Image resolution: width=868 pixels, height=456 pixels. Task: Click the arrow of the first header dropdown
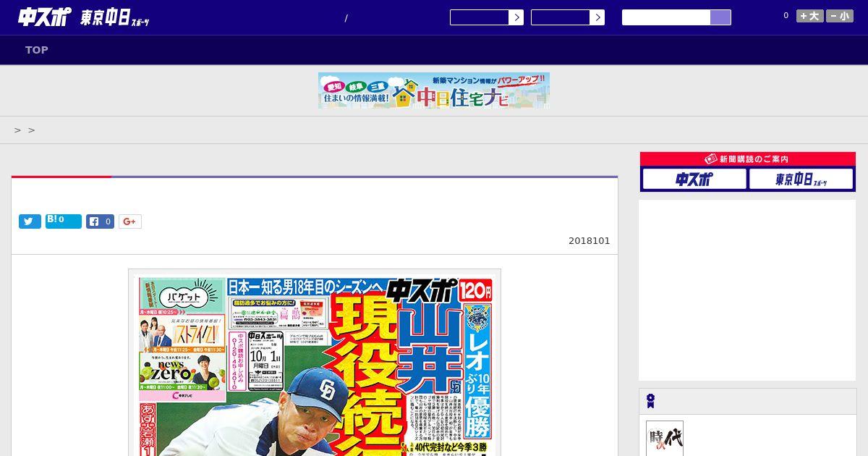[516, 17]
